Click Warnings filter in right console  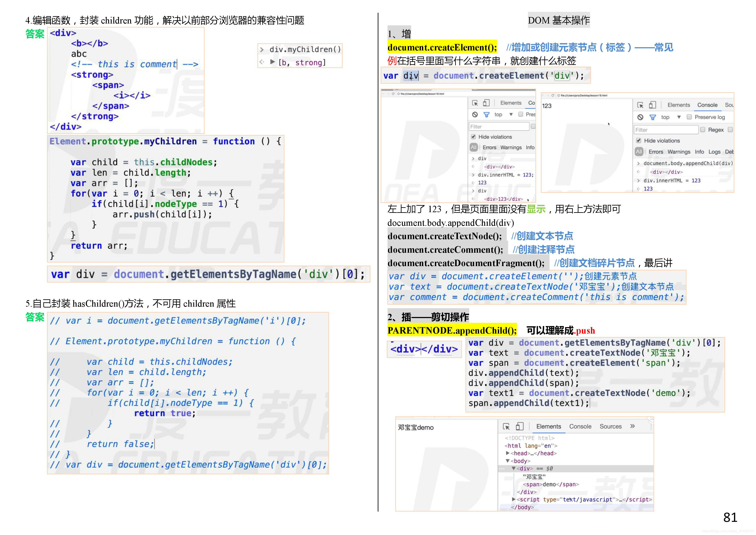coord(679,152)
